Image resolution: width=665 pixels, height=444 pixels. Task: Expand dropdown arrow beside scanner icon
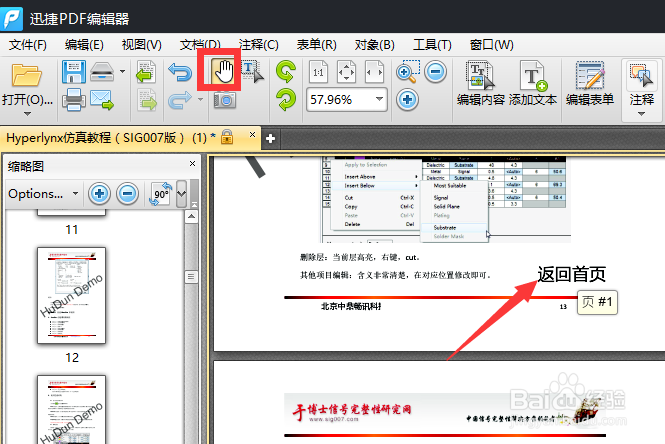122,71
